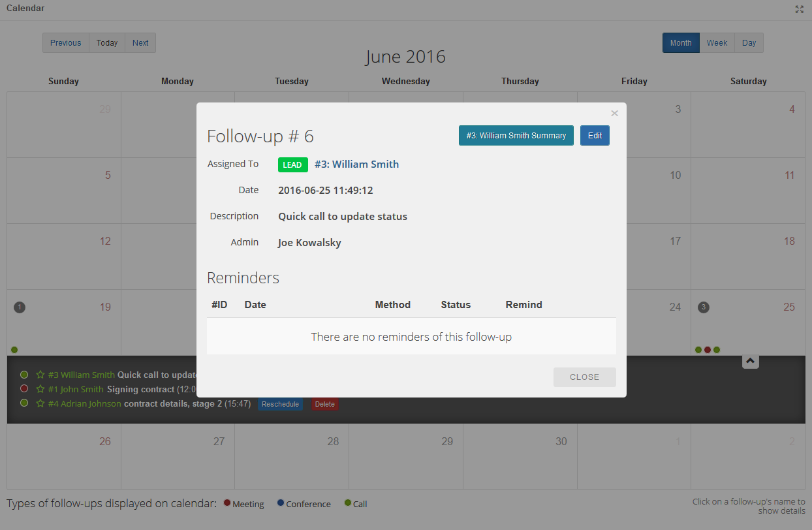Reschedule the Adrian Johnson follow-up

tap(280, 404)
